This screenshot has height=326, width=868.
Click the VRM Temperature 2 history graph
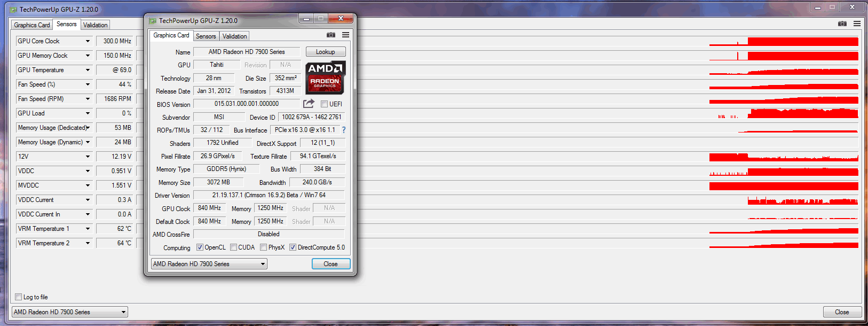(x=784, y=243)
